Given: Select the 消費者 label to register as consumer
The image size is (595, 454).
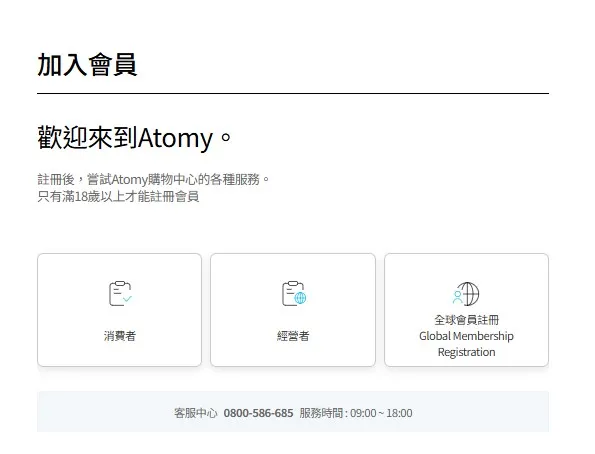Looking at the screenshot, I should [x=120, y=336].
